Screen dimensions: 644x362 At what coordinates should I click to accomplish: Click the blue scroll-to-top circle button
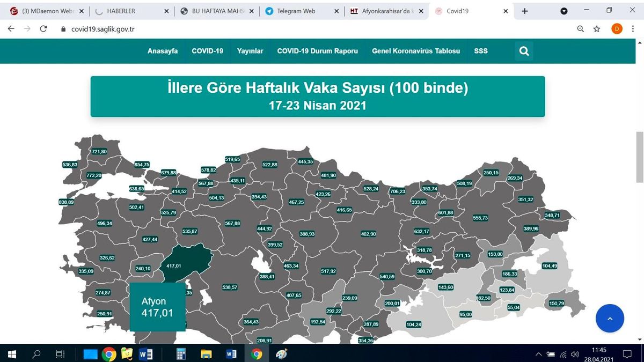[x=610, y=318]
